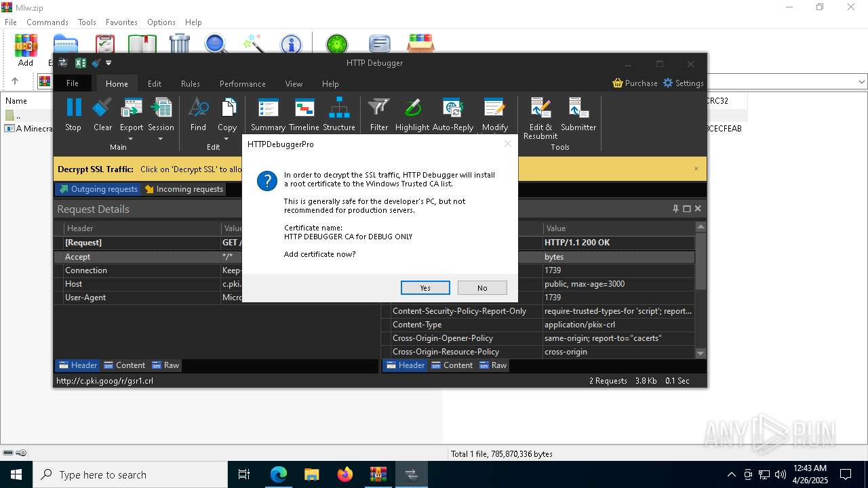Click the Find icon
Screen dimensions: 868x488
coord(198,108)
